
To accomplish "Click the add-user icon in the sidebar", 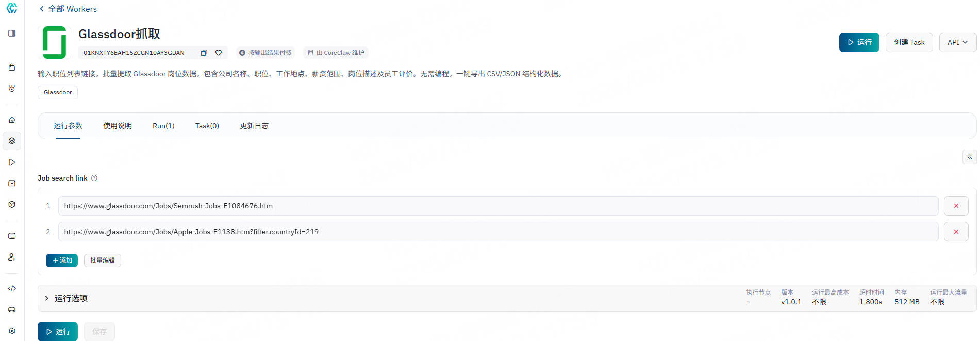I will (12, 257).
